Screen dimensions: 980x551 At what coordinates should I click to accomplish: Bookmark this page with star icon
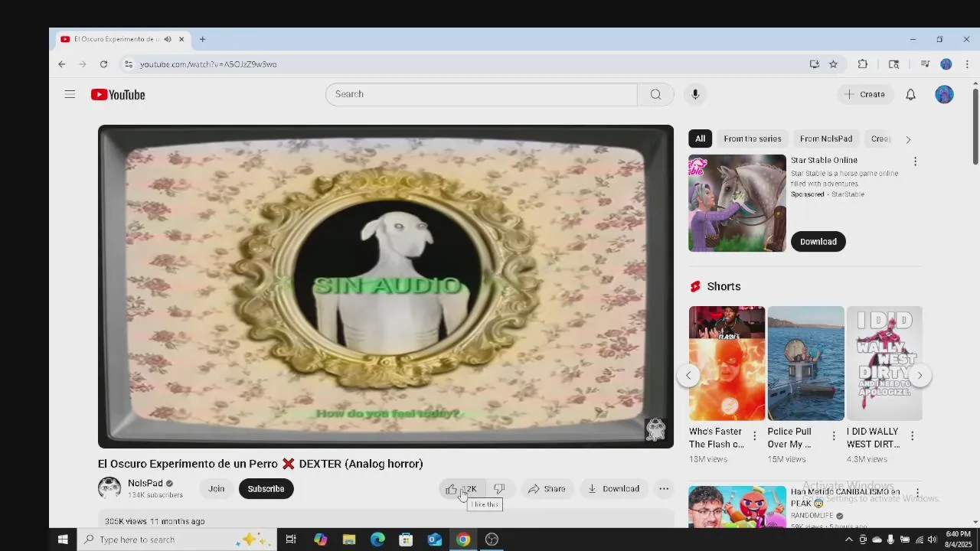point(834,64)
